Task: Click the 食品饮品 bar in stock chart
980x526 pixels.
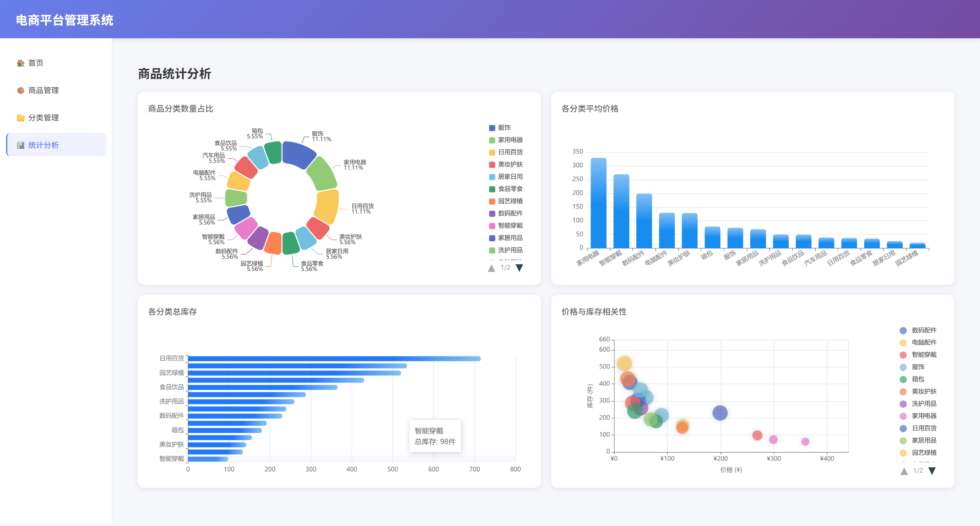Action: pyautogui.click(x=263, y=388)
